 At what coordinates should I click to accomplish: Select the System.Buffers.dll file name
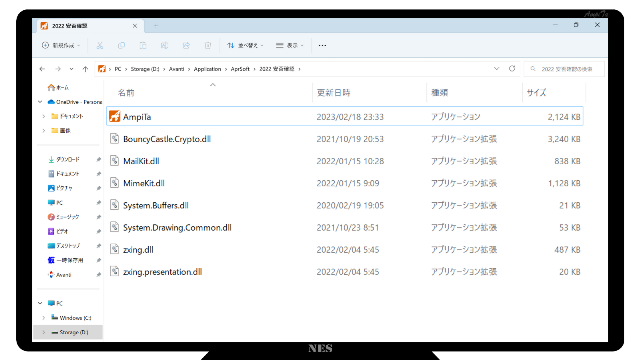coord(156,205)
